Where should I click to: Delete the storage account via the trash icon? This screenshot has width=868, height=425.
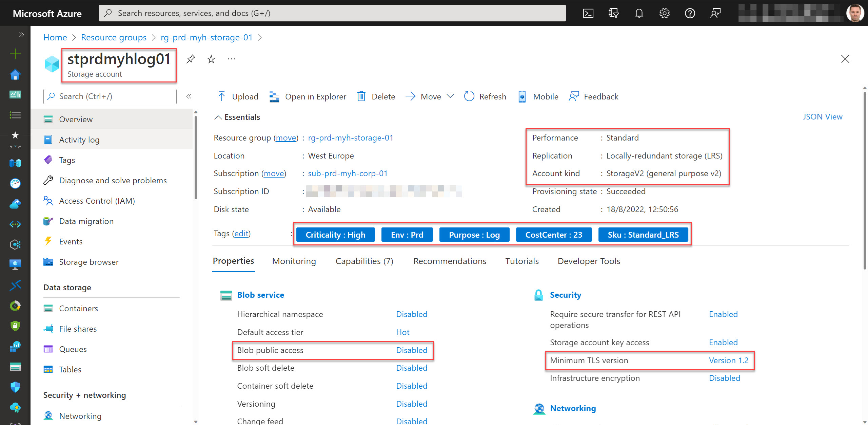(x=376, y=96)
